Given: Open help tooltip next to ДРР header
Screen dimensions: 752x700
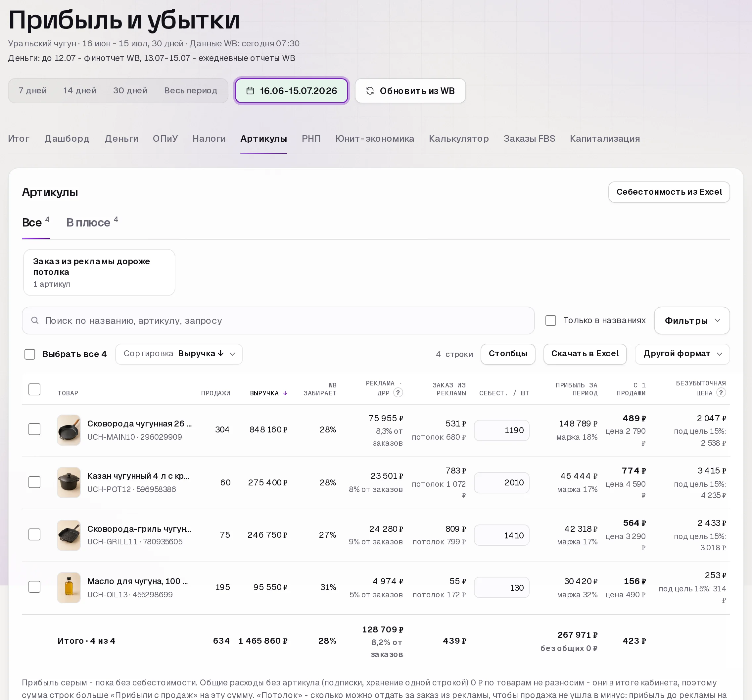Looking at the screenshot, I should tap(398, 393).
